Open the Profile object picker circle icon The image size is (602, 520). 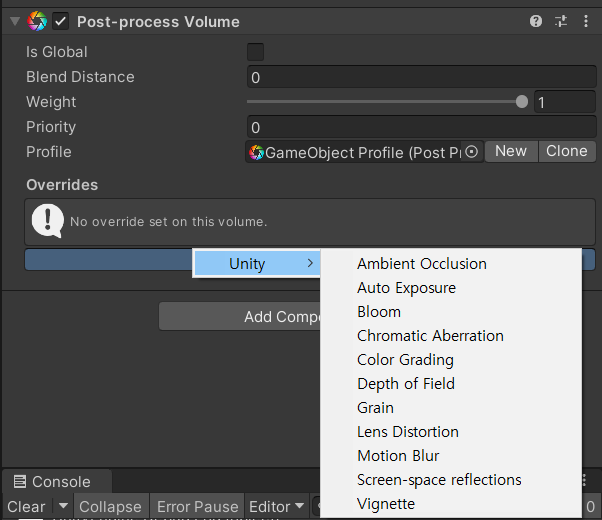pyautogui.click(x=471, y=152)
